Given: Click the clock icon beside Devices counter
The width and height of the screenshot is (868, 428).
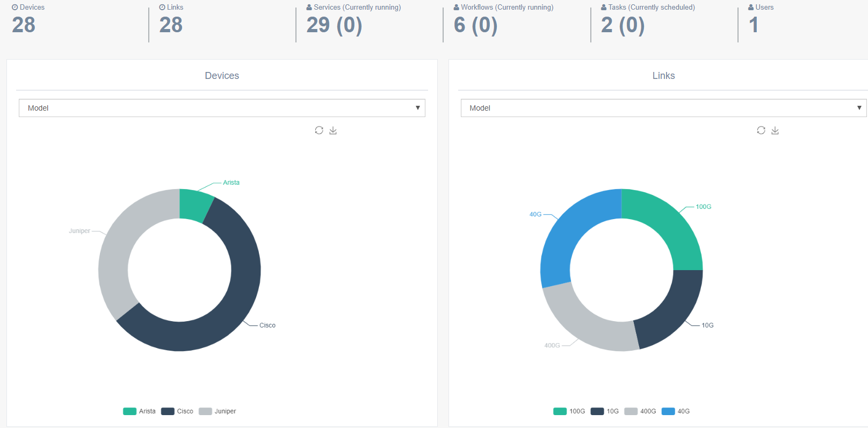Looking at the screenshot, I should click(x=15, y=8).
